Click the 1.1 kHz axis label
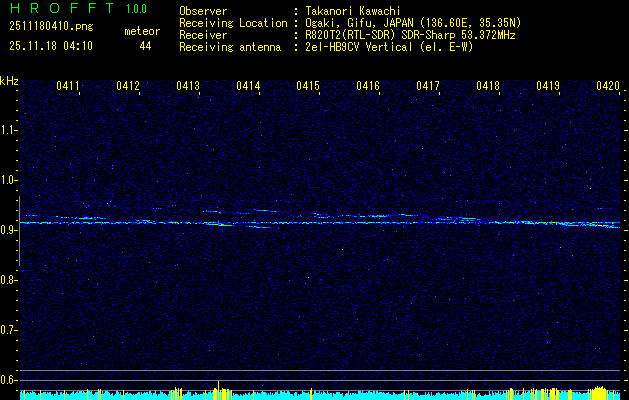Image resolution: width=629 pixels, height=400 pixels. 9,130
